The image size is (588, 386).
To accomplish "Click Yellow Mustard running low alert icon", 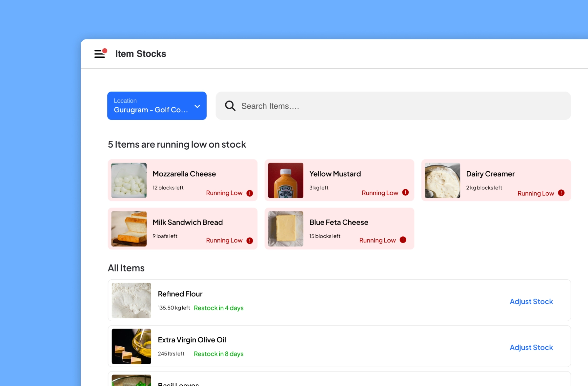I will (405, 193).
